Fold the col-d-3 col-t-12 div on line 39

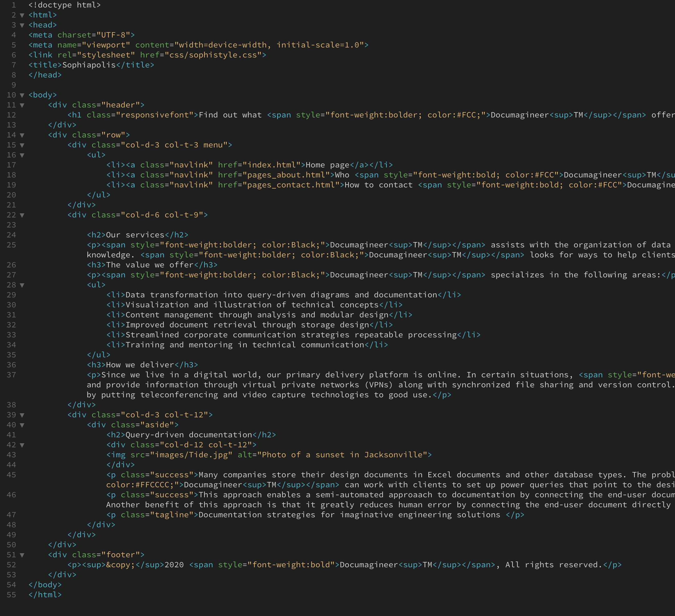point(22,415)
